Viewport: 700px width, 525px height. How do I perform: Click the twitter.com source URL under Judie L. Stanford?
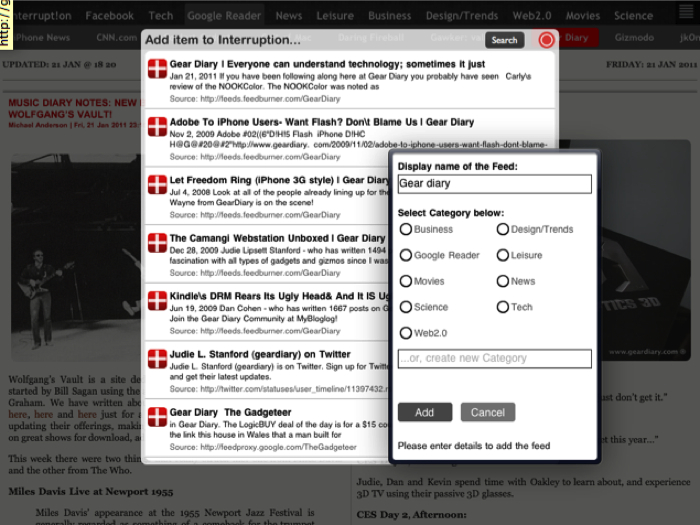pyautogui.click(x=294, y=389)
